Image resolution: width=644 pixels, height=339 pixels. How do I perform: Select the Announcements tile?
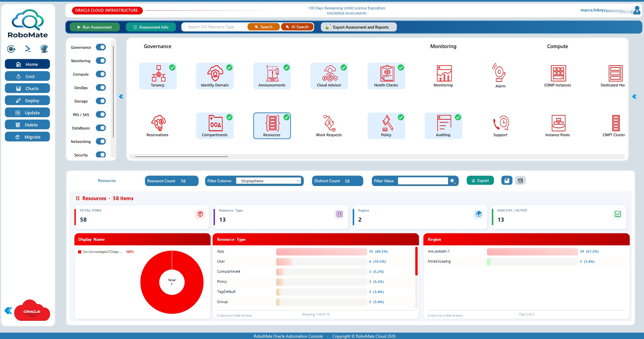coord(272,76)
